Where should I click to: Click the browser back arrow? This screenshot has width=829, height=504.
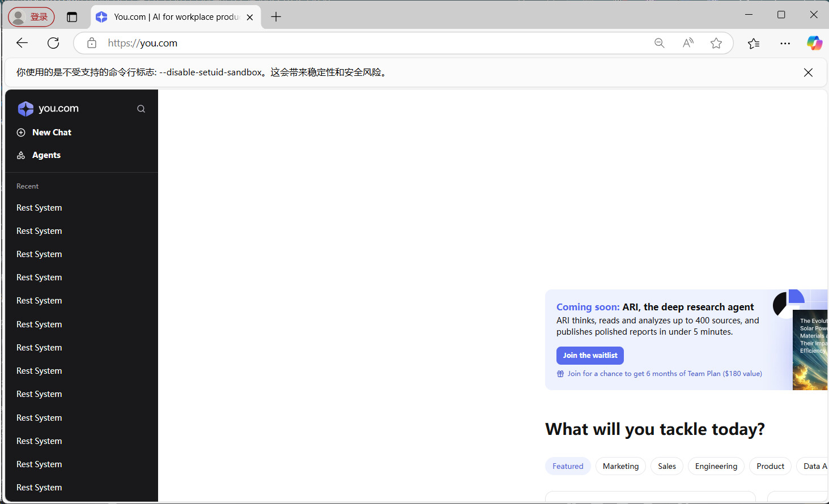[22, 43]
